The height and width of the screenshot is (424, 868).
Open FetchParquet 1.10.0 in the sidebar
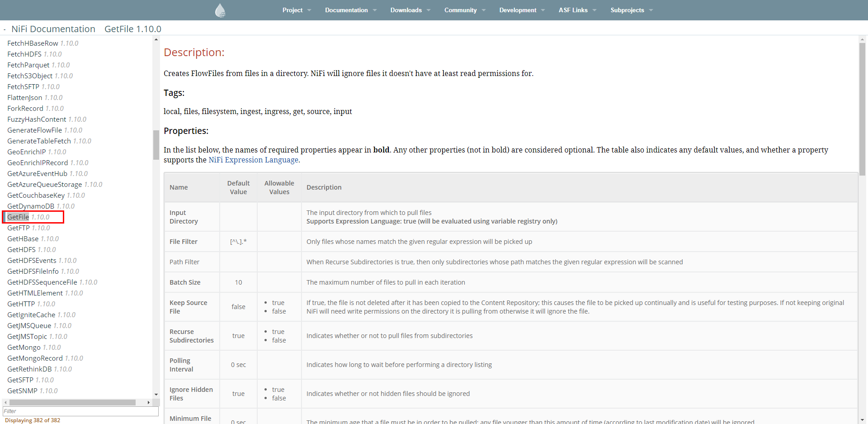pyautogui.click(x=38, y=65)
